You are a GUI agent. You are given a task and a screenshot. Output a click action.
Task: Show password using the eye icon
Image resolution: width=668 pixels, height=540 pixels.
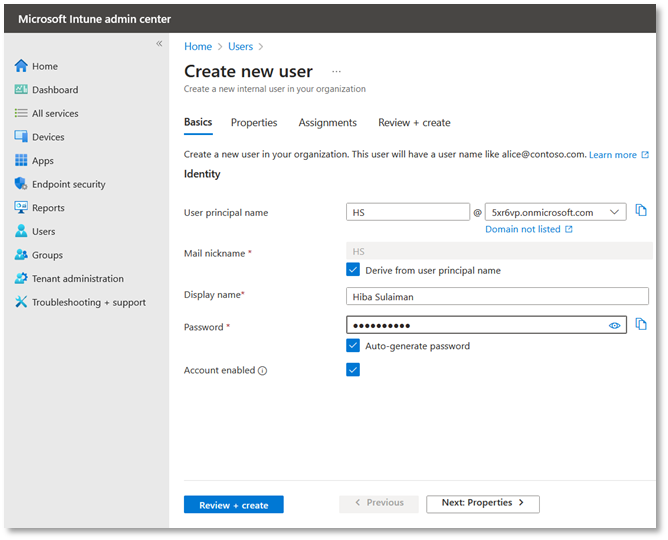tap(615, 326)
